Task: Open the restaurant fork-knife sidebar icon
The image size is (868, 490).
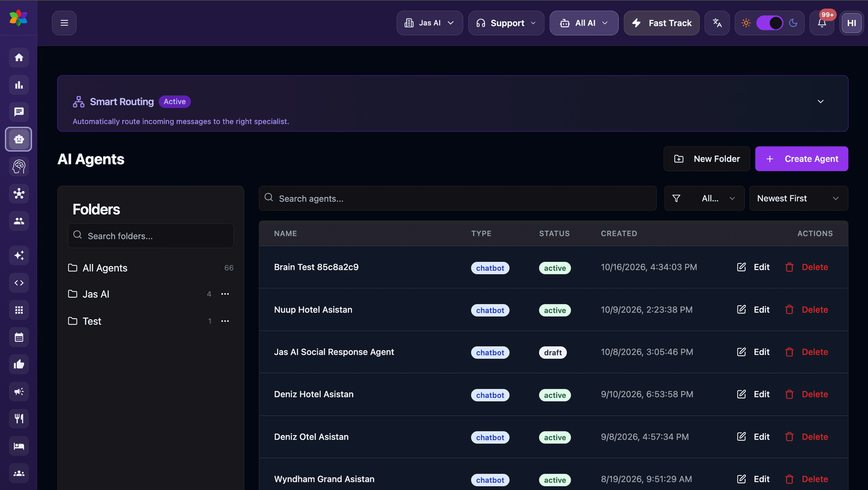Action: pos(19,419)
